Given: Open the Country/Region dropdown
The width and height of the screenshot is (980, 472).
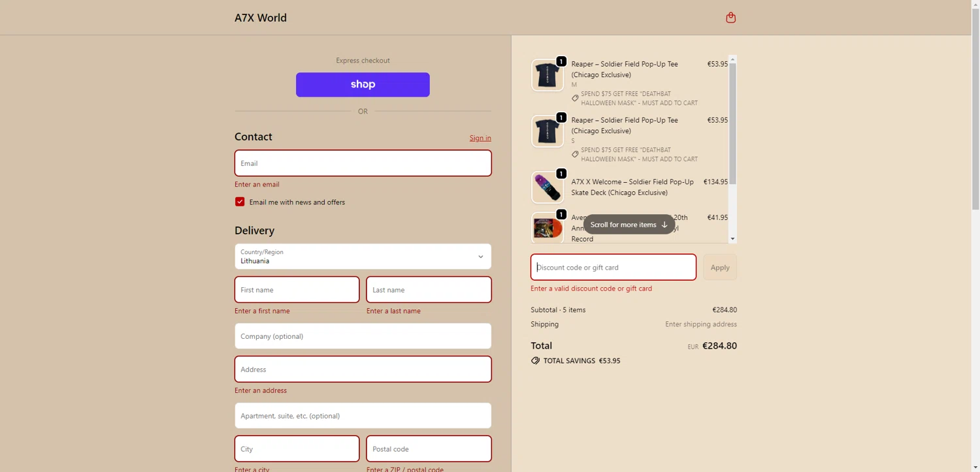Looking at the screenshot, I should coord(363,257).
